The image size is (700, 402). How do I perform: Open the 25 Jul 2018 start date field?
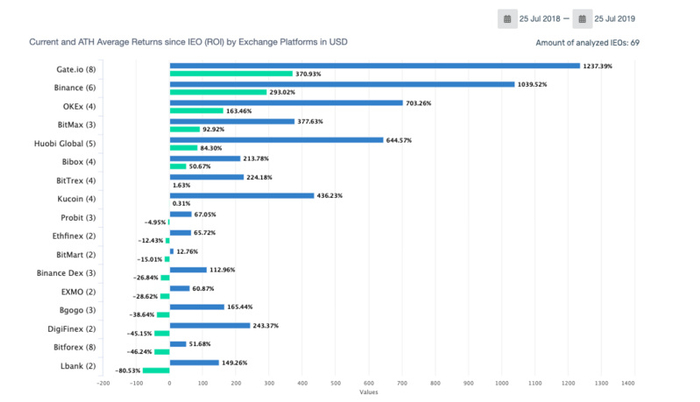click(x=539, y=19)
